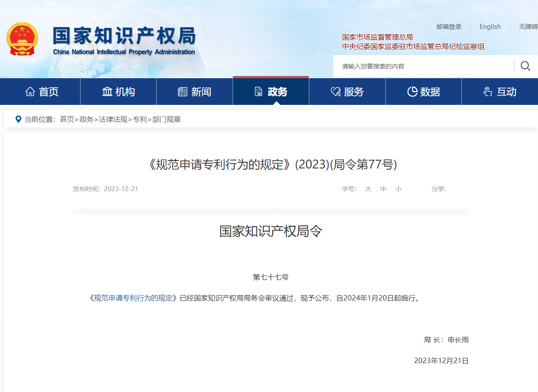The width and height of the screenshot is (538, 392).
Task: Open 邮箱登录 mailbox login link
Action: 449,27
